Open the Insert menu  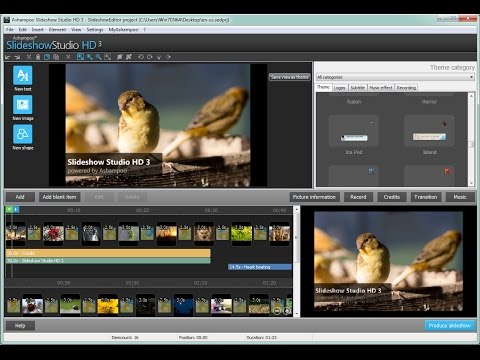coord(37,30)
